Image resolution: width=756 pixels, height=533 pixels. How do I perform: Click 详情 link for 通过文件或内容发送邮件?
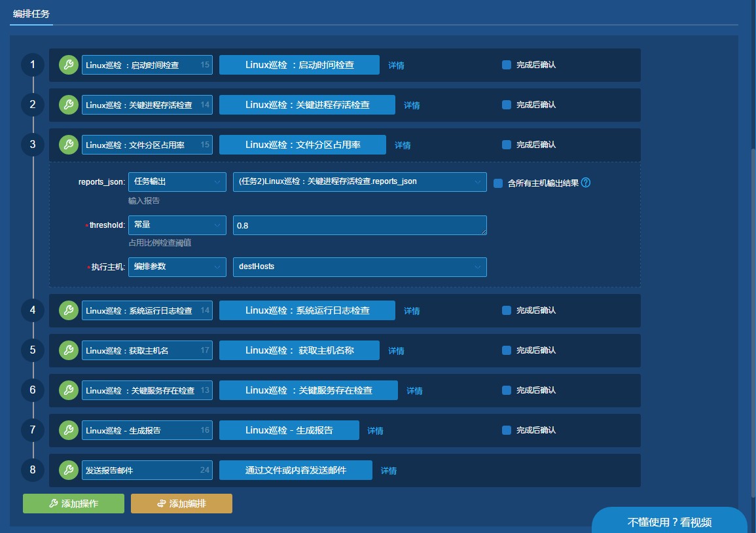coord(389,471)
